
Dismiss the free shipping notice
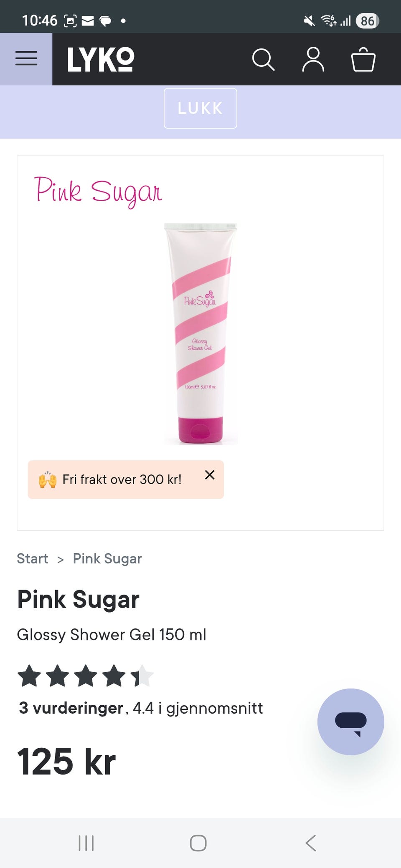(x=210, y=475)
